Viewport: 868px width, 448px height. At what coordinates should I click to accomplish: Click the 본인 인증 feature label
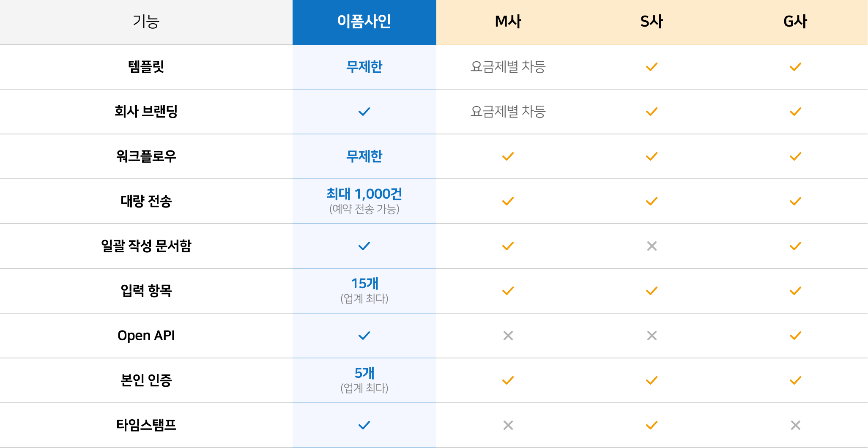click(146, 380)
